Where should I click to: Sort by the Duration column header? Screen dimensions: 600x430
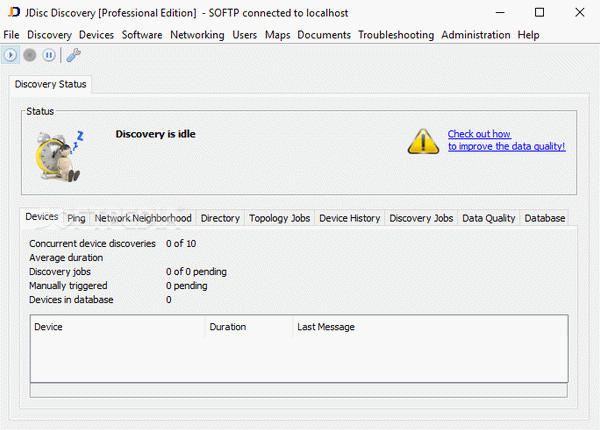pyautogui.click(x=249, y=327)
